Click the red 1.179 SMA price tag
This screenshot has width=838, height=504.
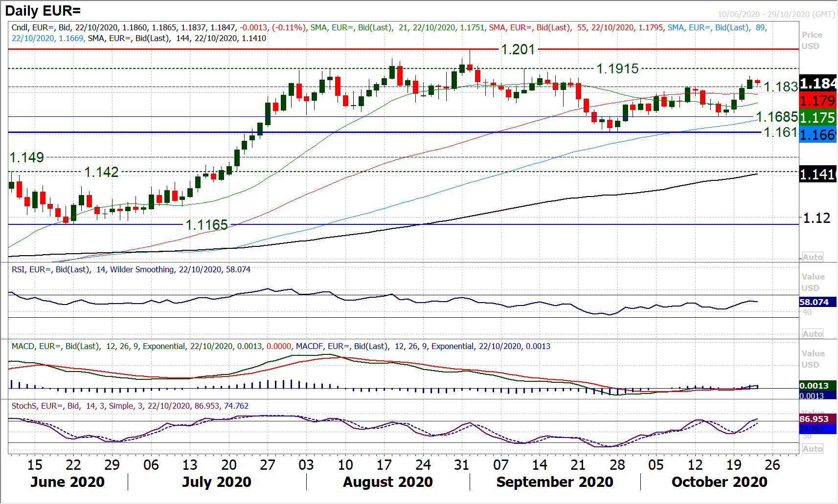[817, 101]
